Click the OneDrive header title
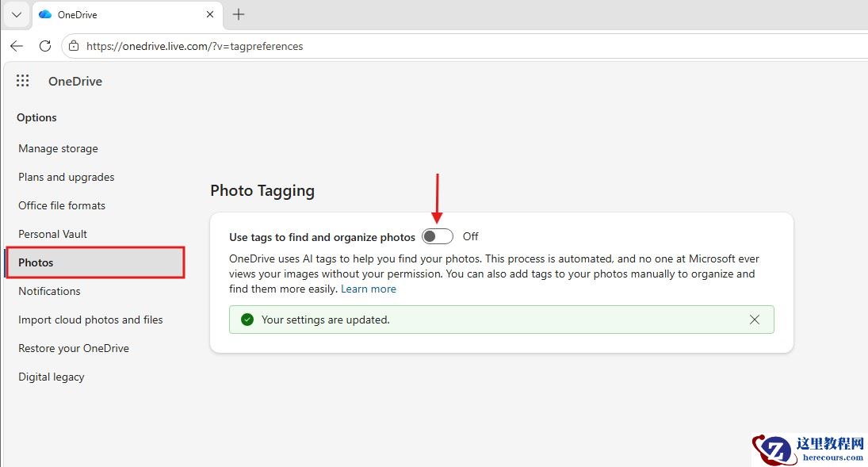This screenshot has height=467, width=868. click(x=75, y=81)
